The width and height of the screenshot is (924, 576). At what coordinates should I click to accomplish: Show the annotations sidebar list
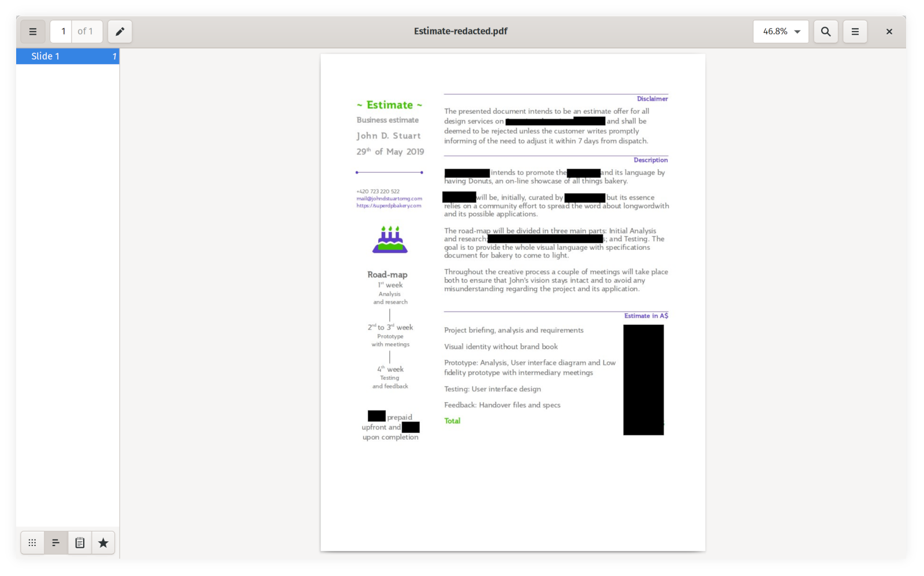[x=80, y=543]
